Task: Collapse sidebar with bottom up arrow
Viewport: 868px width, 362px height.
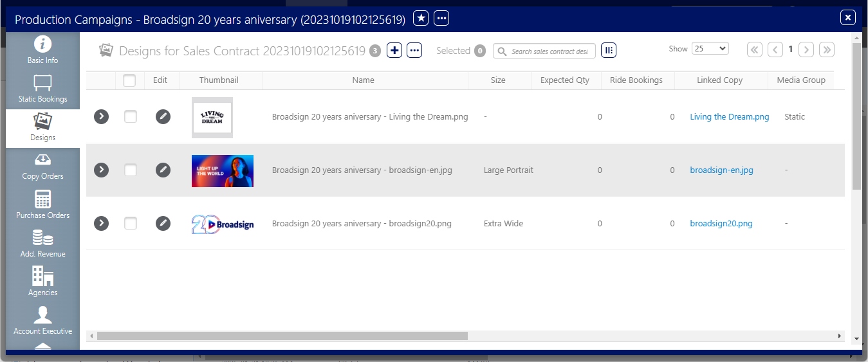Action: click(42, 347)
